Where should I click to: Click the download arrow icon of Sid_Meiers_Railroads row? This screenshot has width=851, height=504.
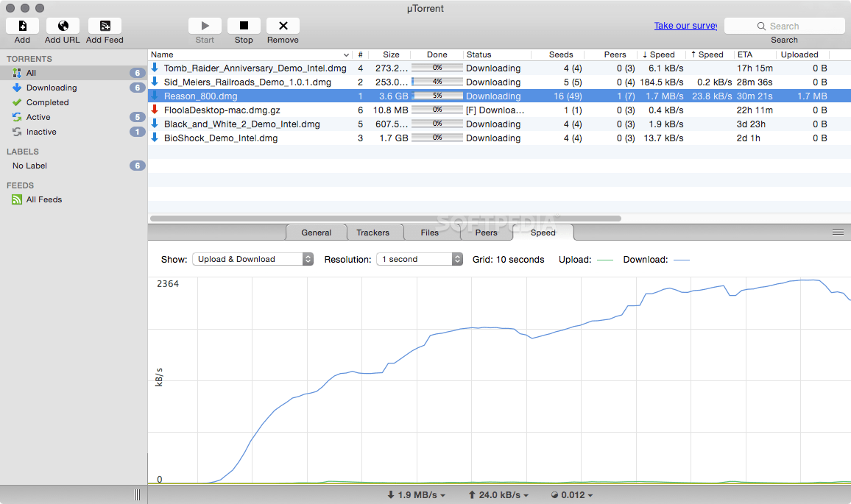click(x=155, y=82)
